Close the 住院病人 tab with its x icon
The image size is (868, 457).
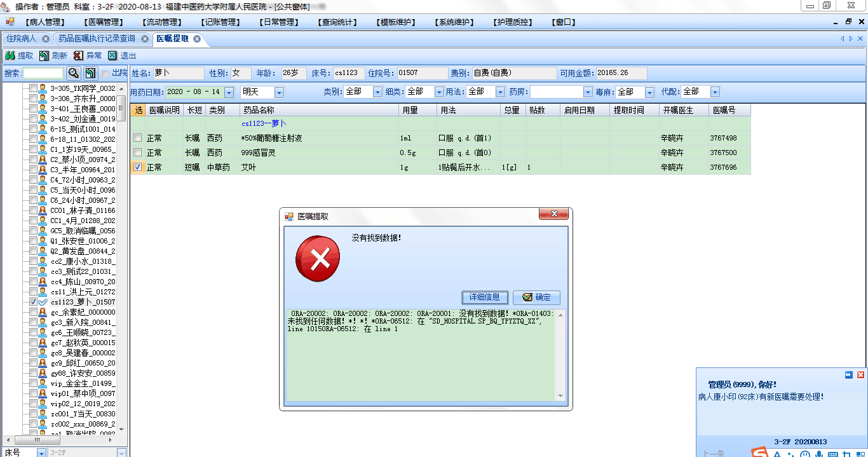(x=46, y=39)
